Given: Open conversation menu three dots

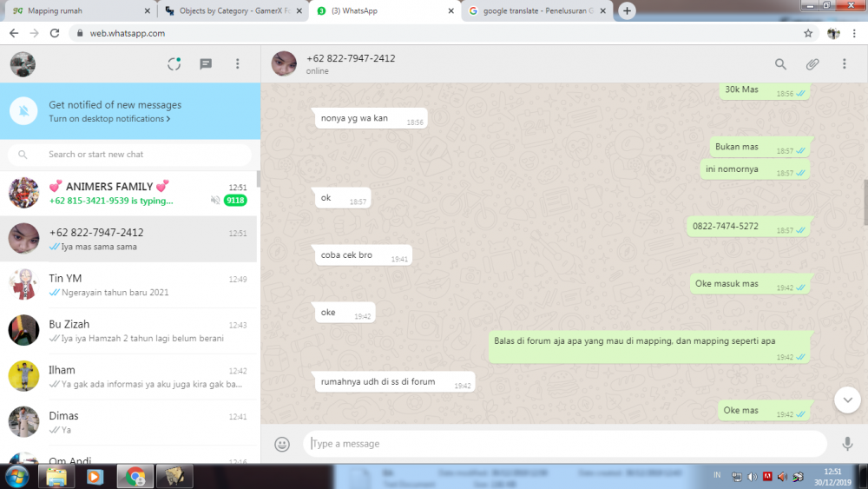Looking at the screenshot, I should pyautogui.click(x=845, y=64).
